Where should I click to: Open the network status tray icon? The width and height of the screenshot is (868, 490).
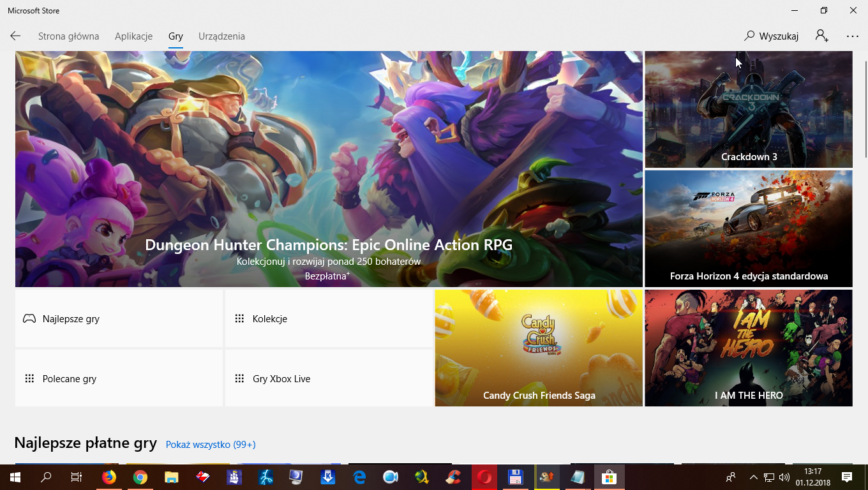tap(769, 477)
